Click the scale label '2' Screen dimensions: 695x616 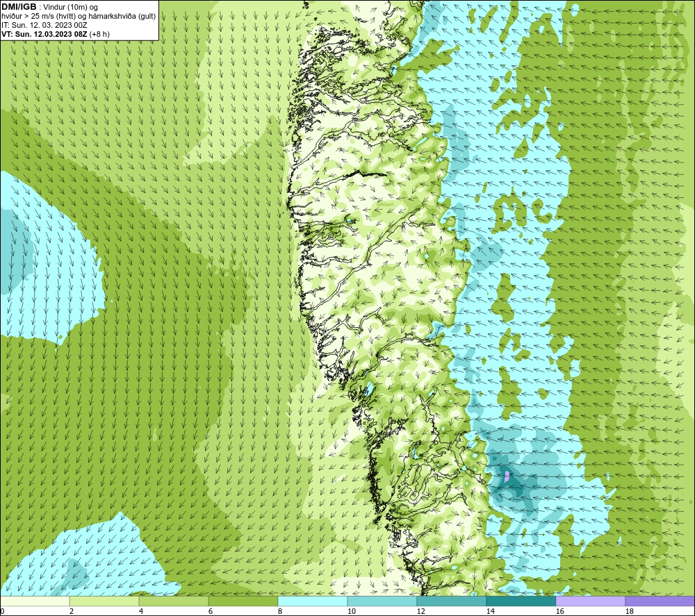point(72,612)
